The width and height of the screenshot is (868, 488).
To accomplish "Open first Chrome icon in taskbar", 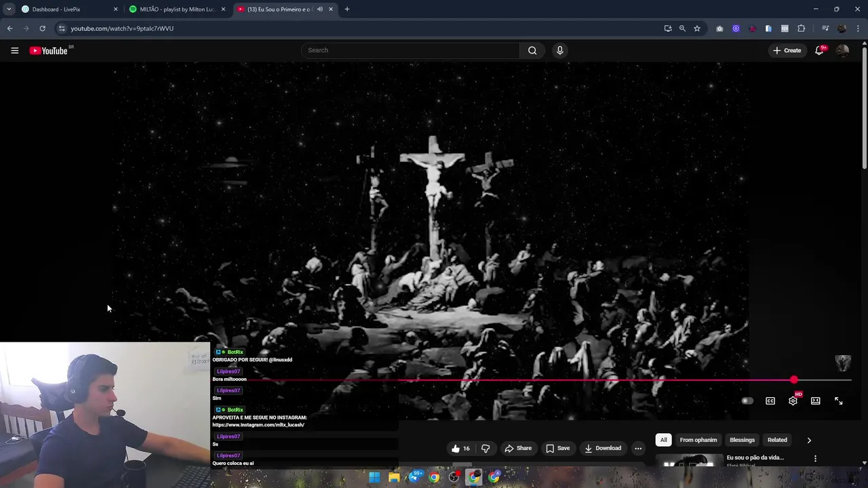I will click(x=434, y=477).
